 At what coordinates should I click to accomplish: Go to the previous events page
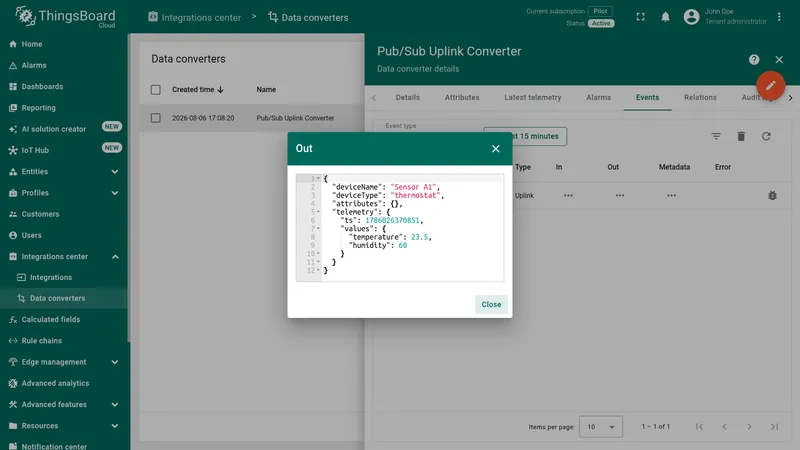724,427
